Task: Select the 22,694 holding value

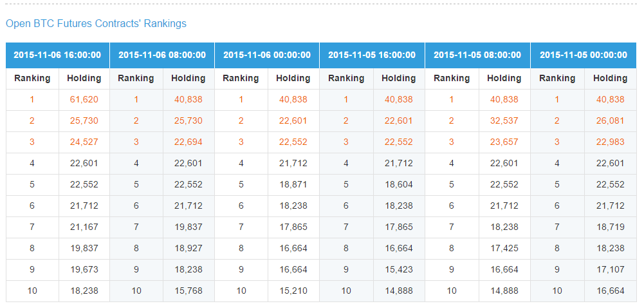Action: click(x=189, y=142)
